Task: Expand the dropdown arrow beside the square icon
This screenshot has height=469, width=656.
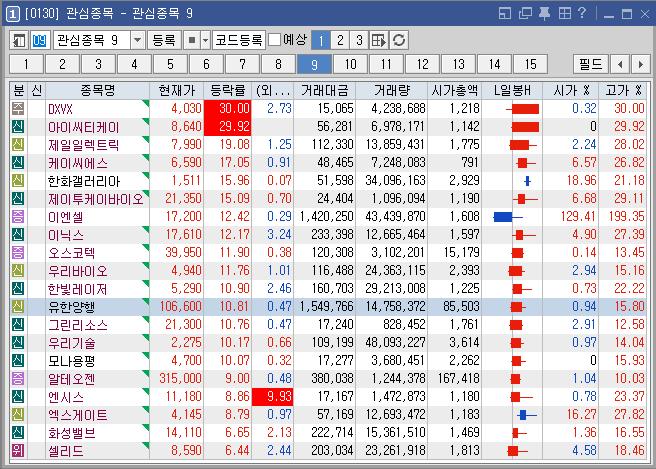Action: pyautogui.click(x=205, y=41)
